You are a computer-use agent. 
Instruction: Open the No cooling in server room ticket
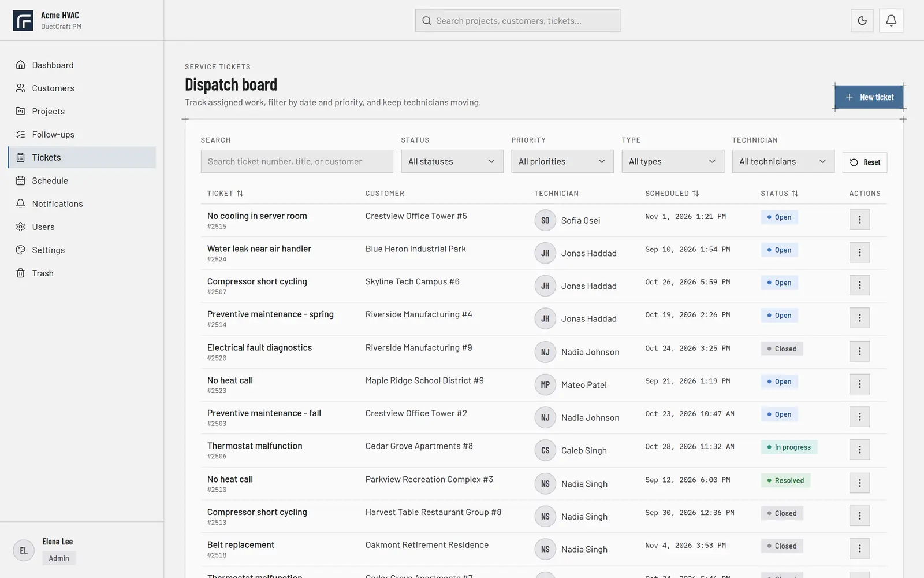[x=257, y=216]
